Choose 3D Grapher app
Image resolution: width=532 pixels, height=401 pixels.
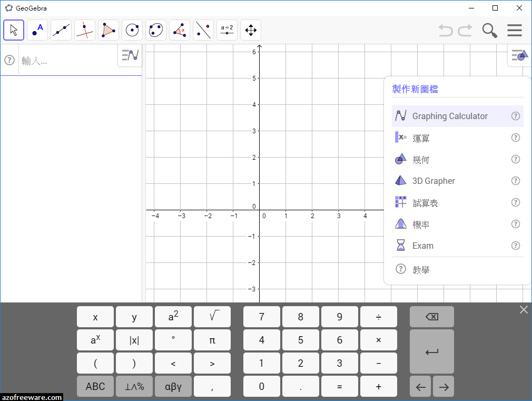[x=458, y=181]
